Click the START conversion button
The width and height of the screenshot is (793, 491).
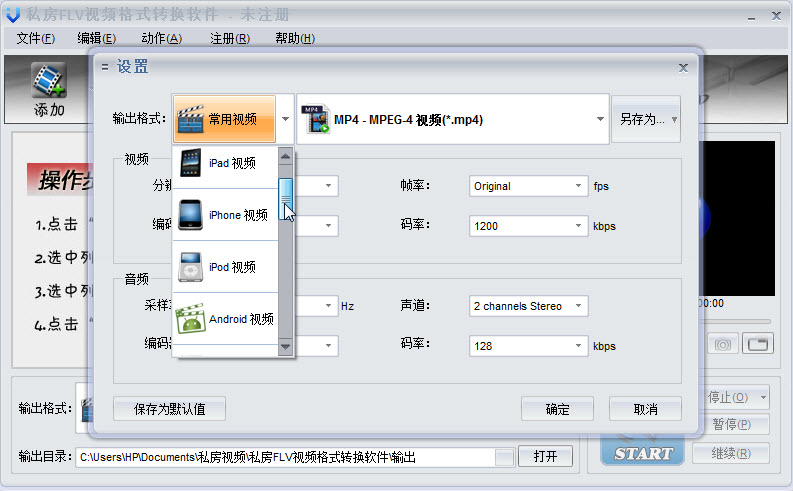[642, 453]
